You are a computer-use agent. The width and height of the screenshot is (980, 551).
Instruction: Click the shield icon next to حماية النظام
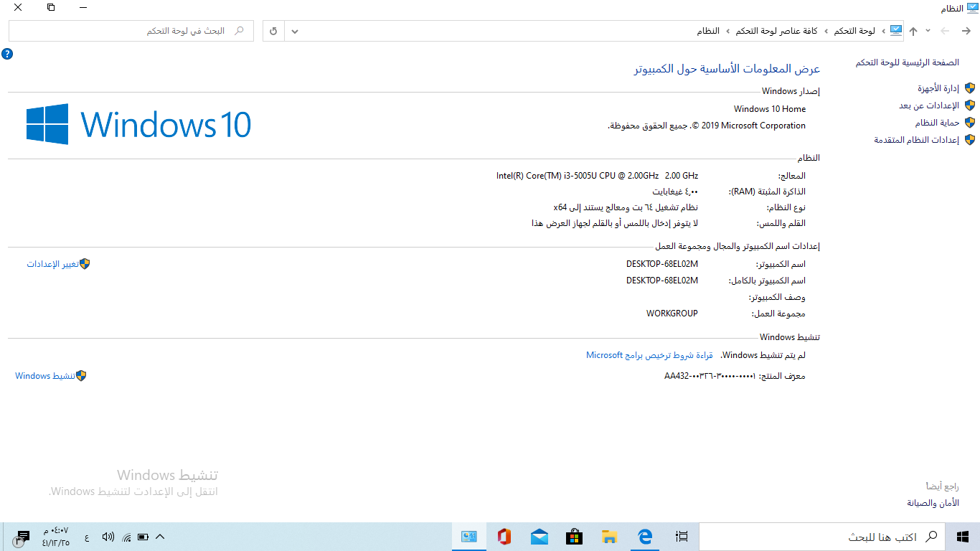point(970,123)
